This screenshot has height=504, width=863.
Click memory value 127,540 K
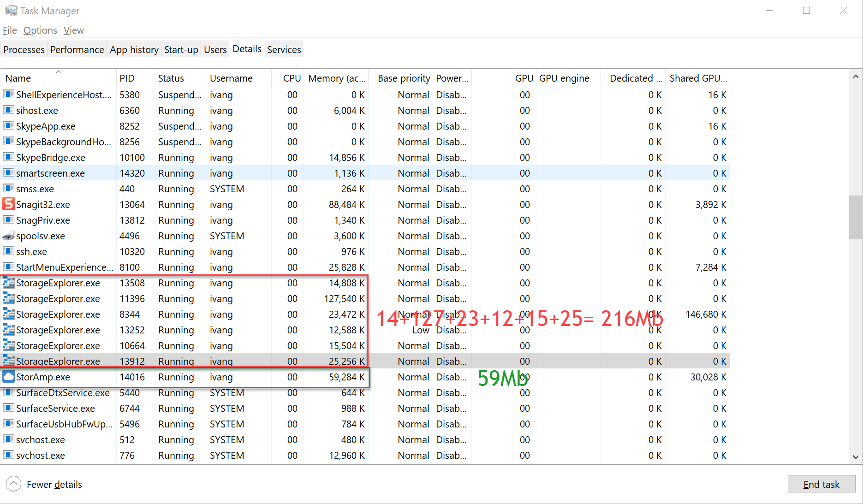tap(344, 298)
